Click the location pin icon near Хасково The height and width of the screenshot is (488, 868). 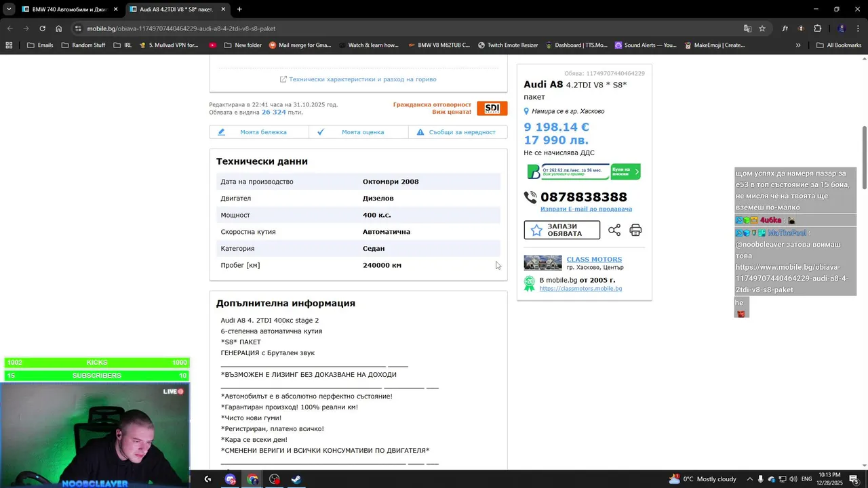point(526,111)
